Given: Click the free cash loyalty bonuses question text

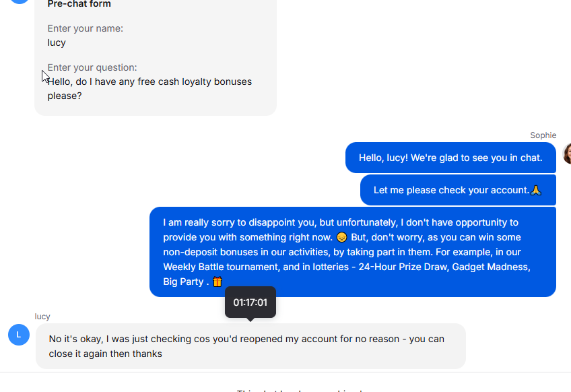Looking at the screenshot, I should coord(149,88).
